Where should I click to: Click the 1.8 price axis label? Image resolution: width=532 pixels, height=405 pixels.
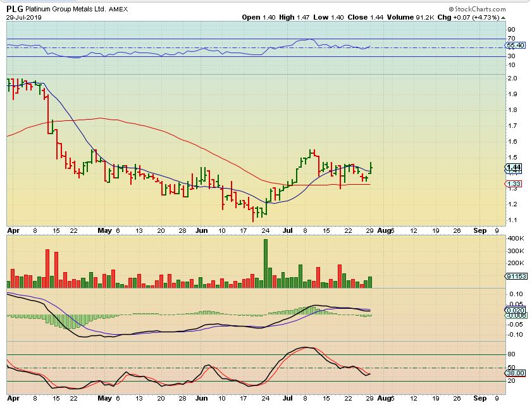[512, 109]
